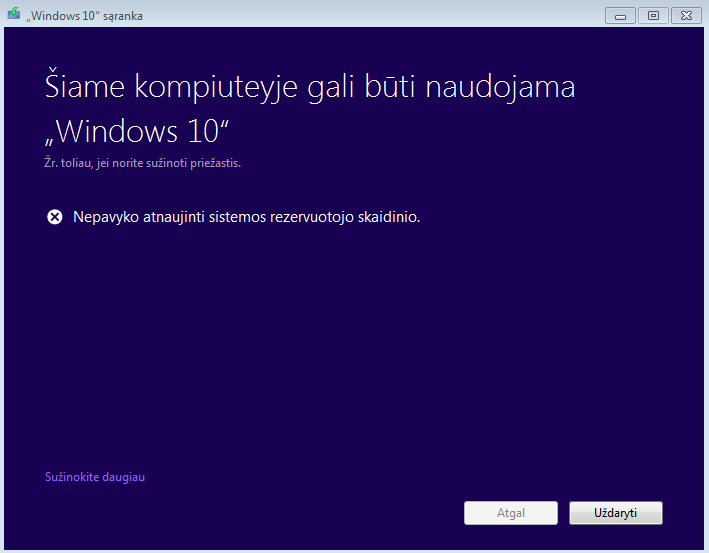This screenshot has width=709, height=553.
Task: Maximize the Windows 10 setup window
Action: click(x=653, y=15)
